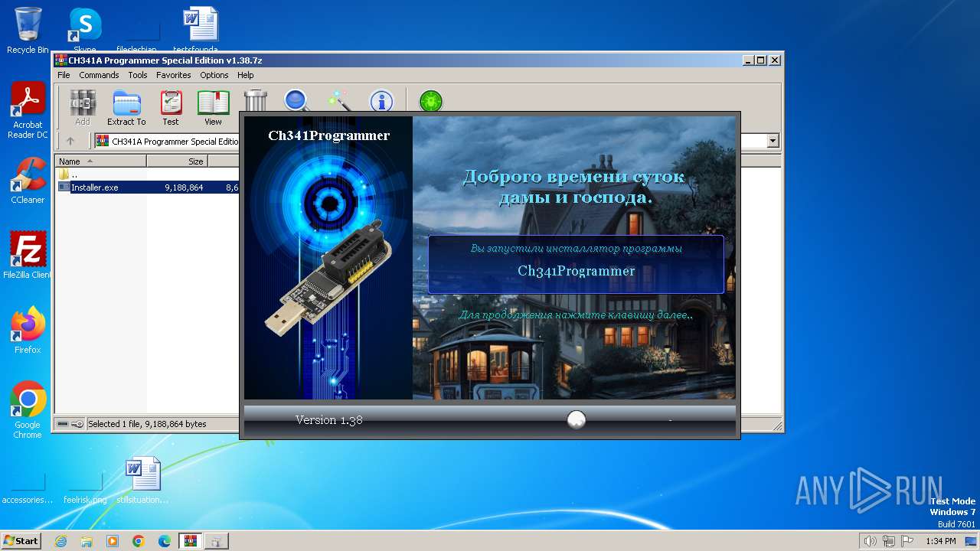Screen dimensions: 980x551
Task: Run the Test archive tool
Action: [x=171, y=107]
